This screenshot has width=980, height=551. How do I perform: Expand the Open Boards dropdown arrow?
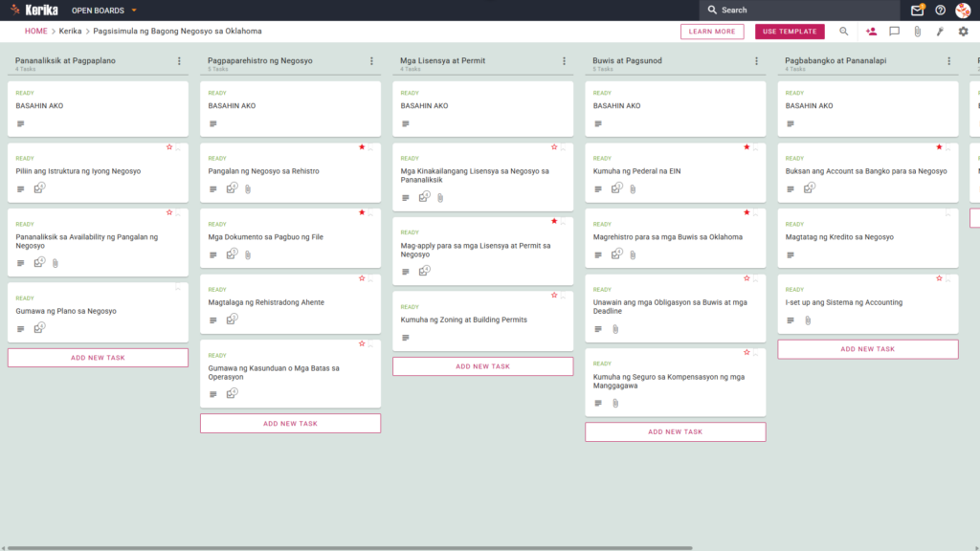click(x=134, y=11)
